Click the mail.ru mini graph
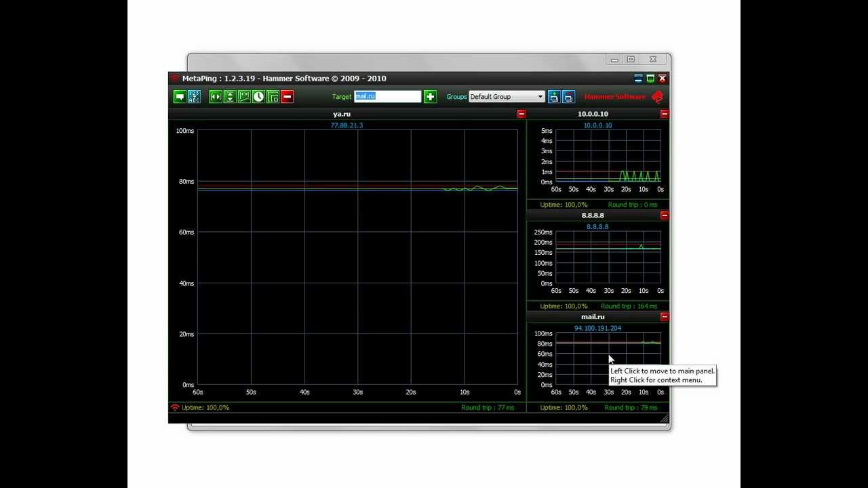The image size is (868, 488). (608, 359)
